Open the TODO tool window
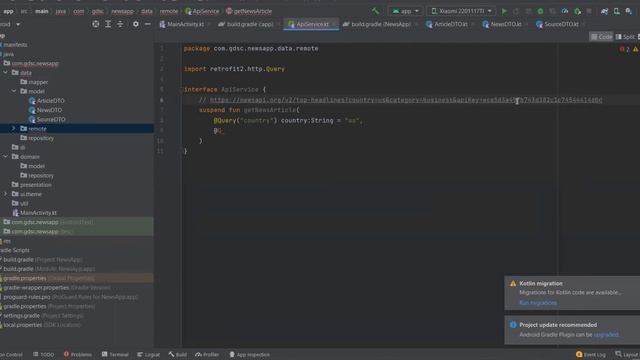640x360 pixels. (43, 354)
